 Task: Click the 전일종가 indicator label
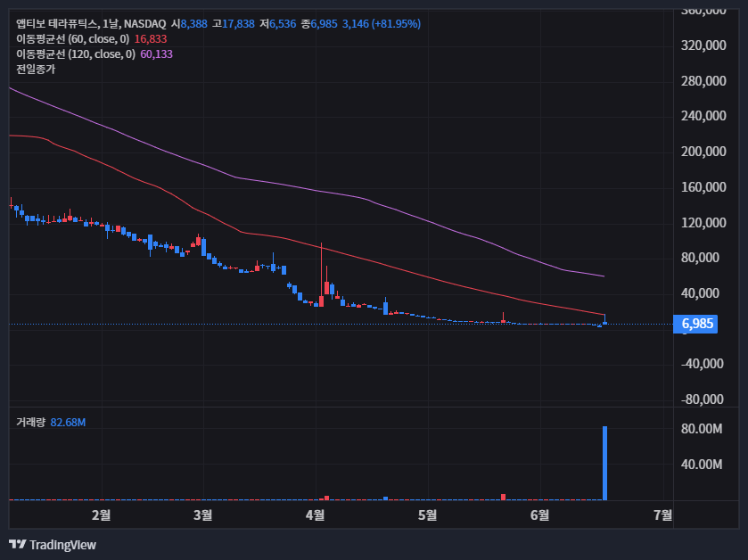(36, 70)
